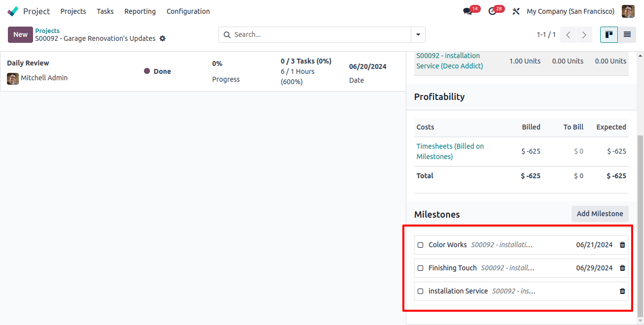Open the Tasks menu
The image size is (644, 325).
pyautogui.click(x=105, y=11)
